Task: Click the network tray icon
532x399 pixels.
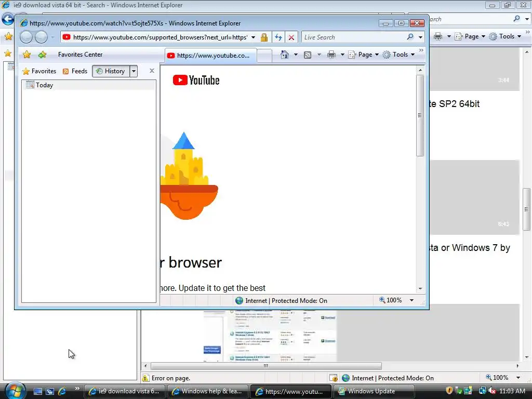Action: [482, 391]
